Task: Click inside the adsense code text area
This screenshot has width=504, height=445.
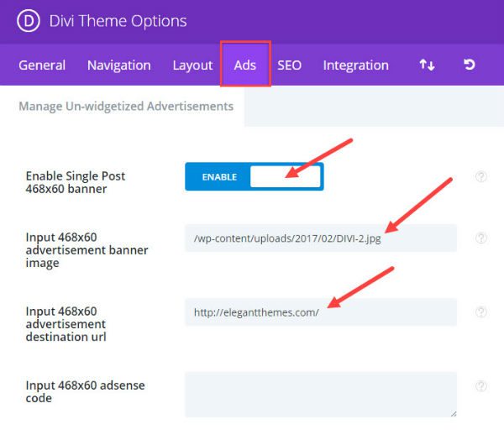Action: (x=320, y=394)
